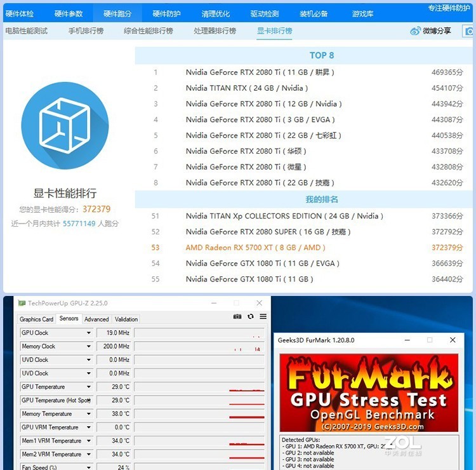This screenshot has height=470, width=476.
Task: Close the GPU-Z window
Action: pos(259,303)
